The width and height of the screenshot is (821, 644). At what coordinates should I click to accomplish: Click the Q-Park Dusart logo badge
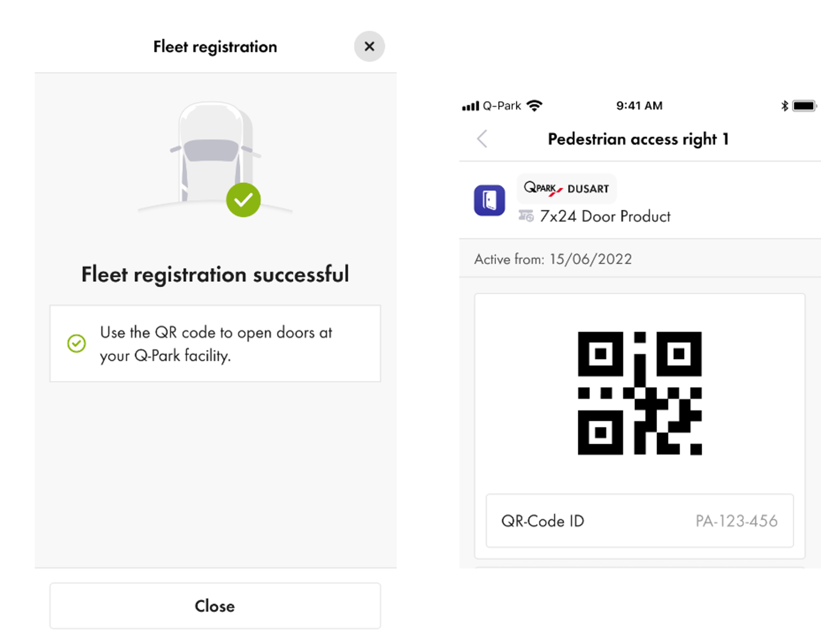coord(566,188)
